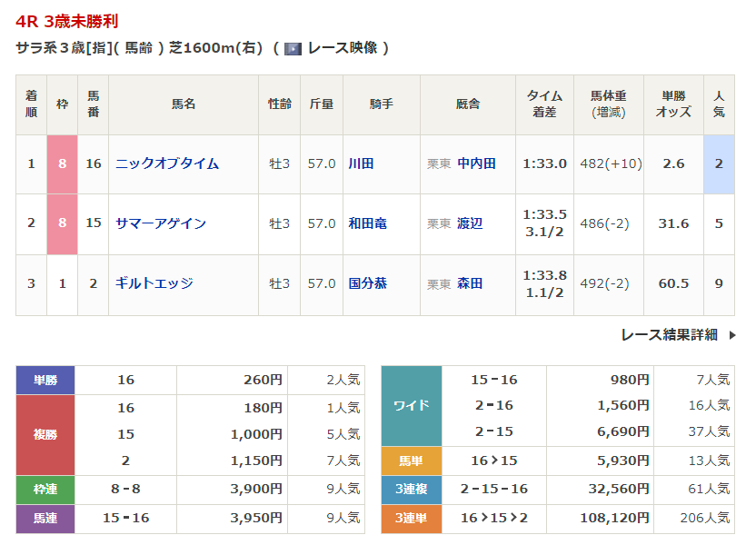The image size is (756, 545).
Task: Click the 複勝 payout label
Action: (45, 434)
